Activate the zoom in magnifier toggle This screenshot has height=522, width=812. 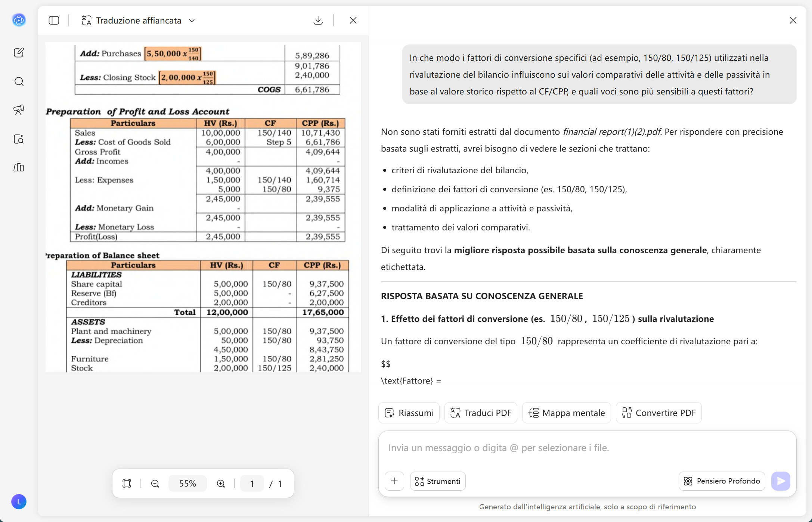coord(221,483)
